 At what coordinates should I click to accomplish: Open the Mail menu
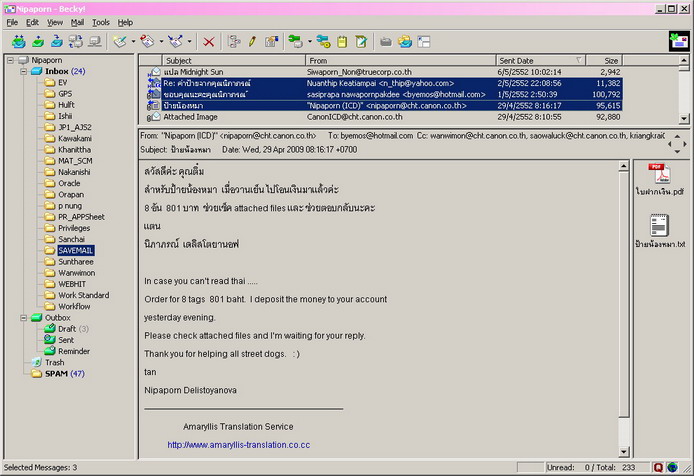[77, 23]
